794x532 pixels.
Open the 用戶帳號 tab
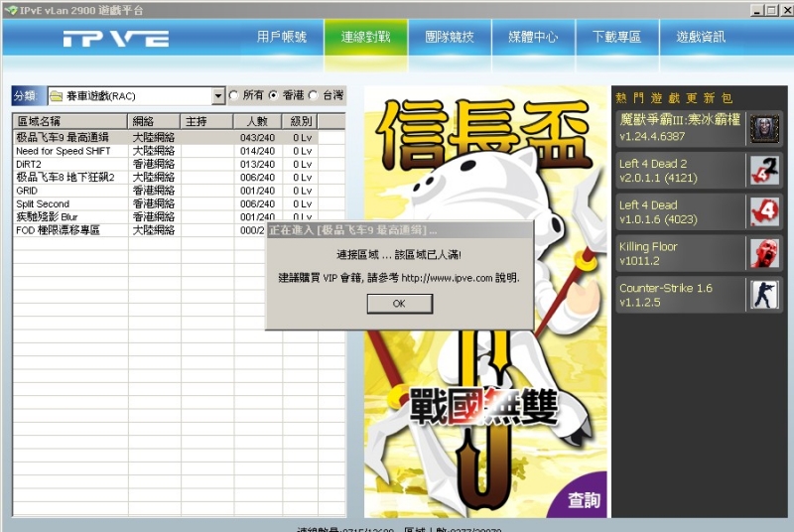click(282, 37)
